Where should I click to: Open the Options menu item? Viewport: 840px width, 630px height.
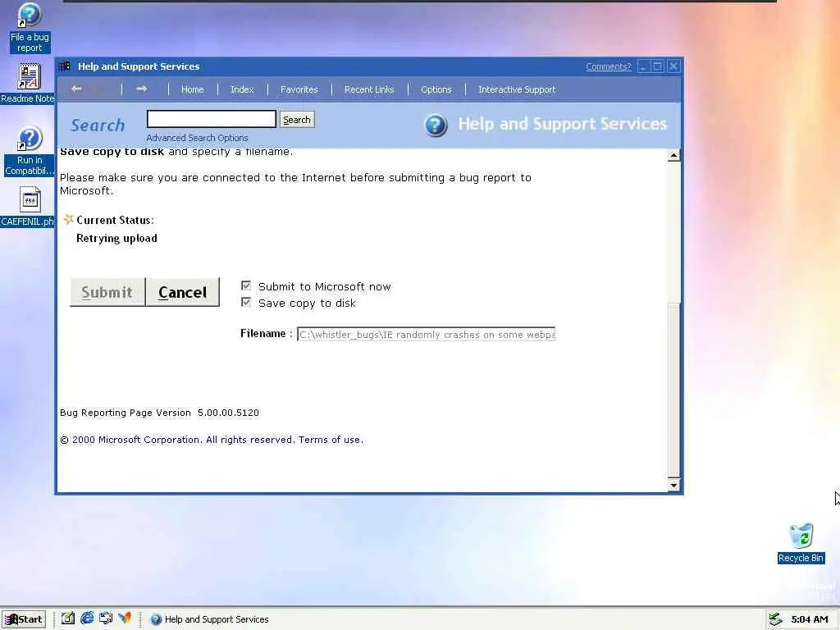[x=436, y=89]
